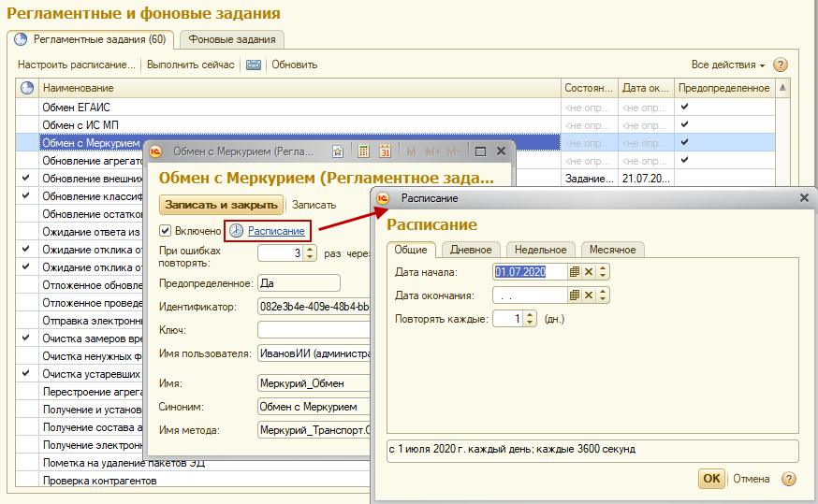Open the Регламентные задания (60) tab

point(91,39)
